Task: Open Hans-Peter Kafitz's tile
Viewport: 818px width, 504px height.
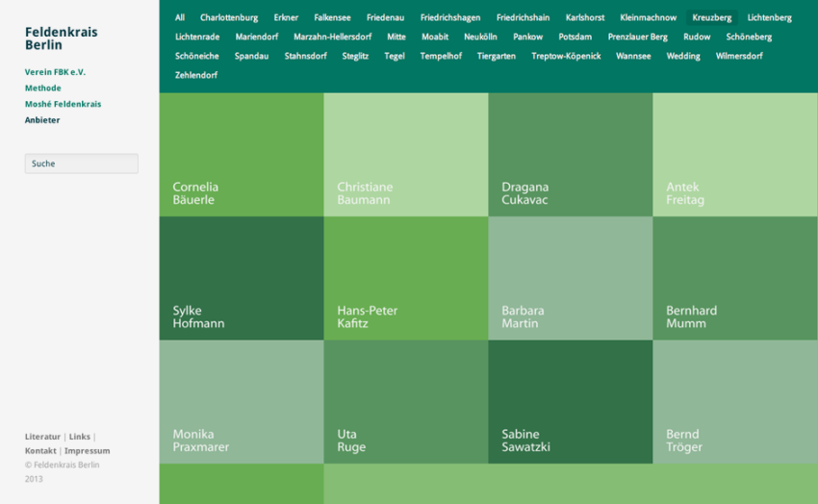Action: click(406, 278)
